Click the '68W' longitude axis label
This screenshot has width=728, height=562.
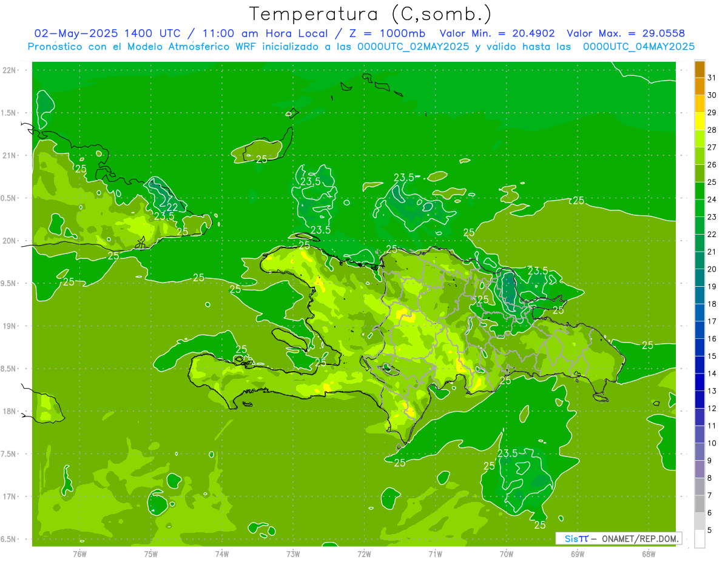click(x=649, y=554)
